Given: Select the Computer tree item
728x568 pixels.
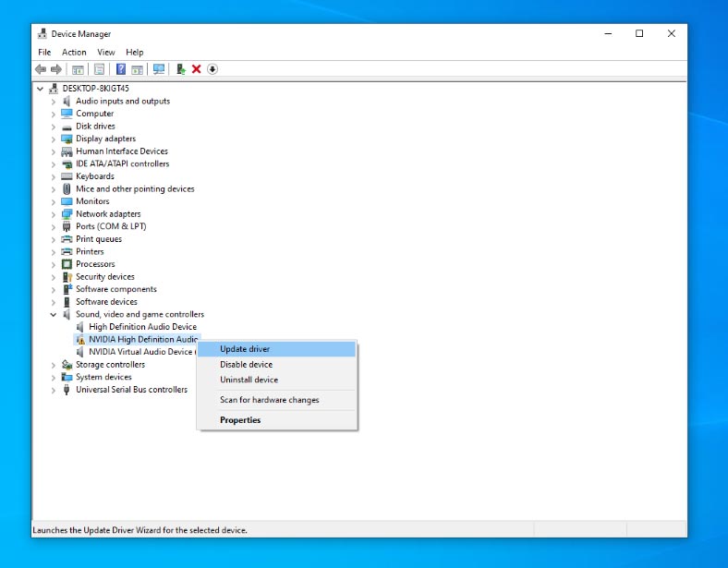Looking at the screenshot, I should point(95,114).
